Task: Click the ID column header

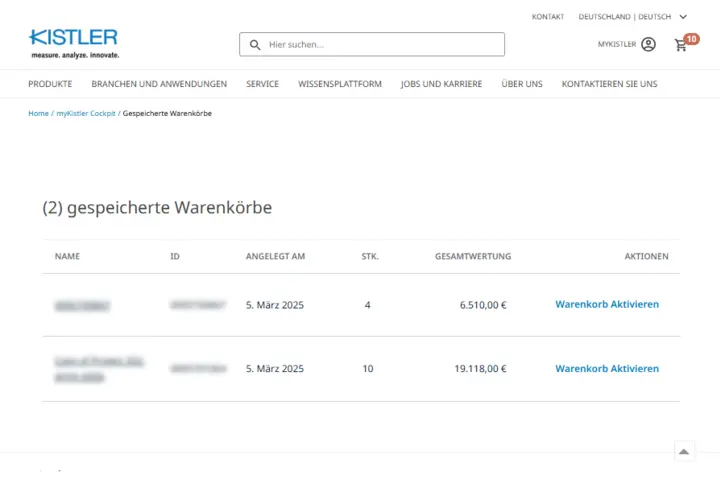Action: click(175, 256)
